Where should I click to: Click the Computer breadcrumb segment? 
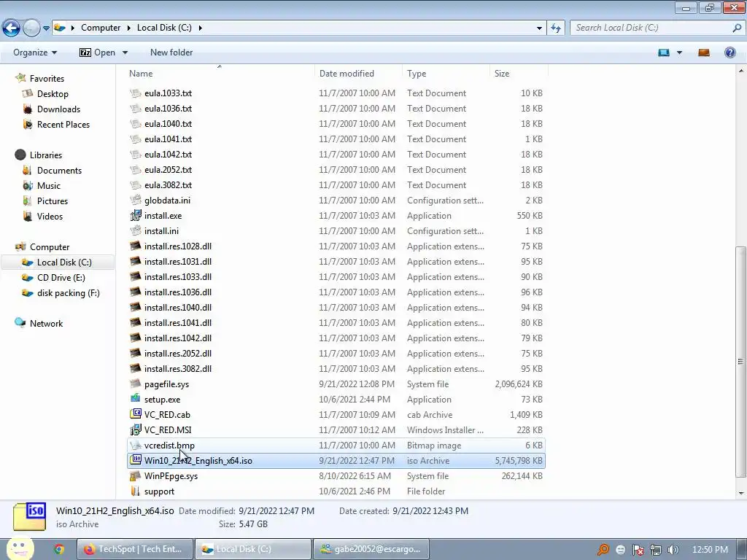(101, 28)
